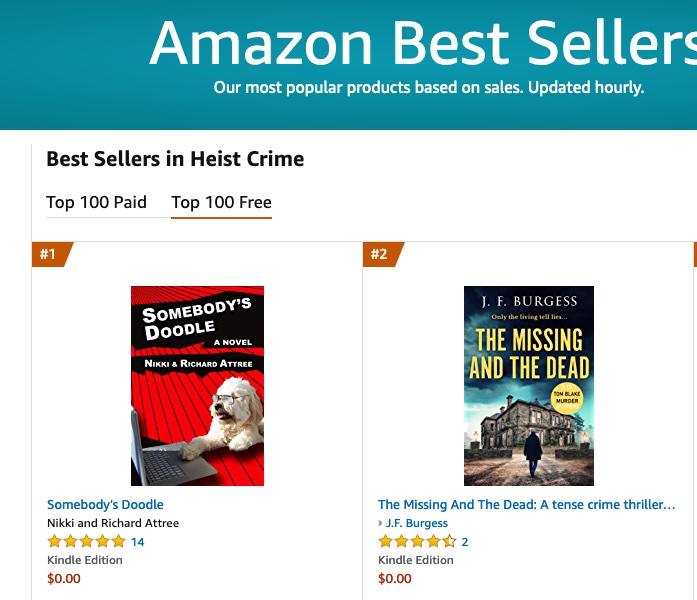Screen dimensions: 697x600
Task: Click the Somebody's Doodle title link
Action: [x=105, y=505]
